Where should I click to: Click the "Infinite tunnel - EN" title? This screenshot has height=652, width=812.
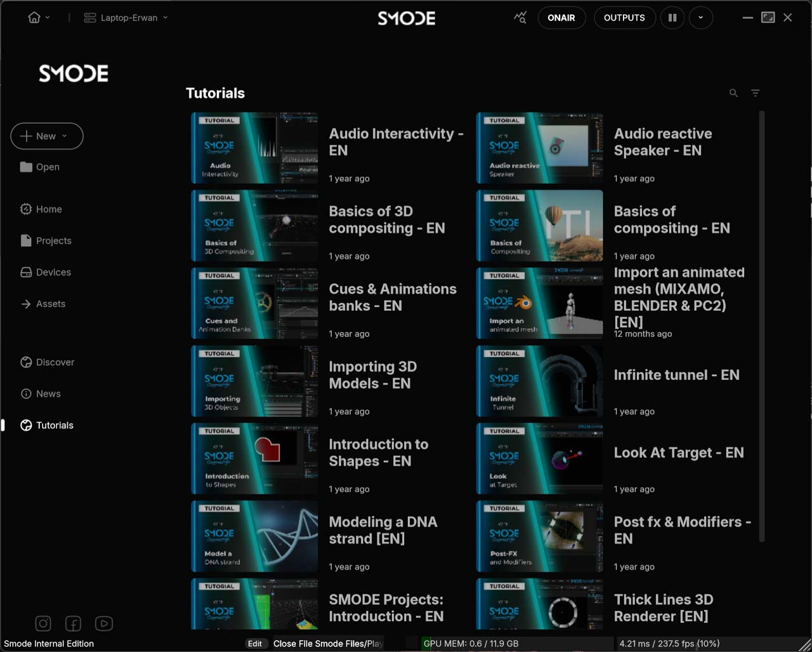point(677,375)
